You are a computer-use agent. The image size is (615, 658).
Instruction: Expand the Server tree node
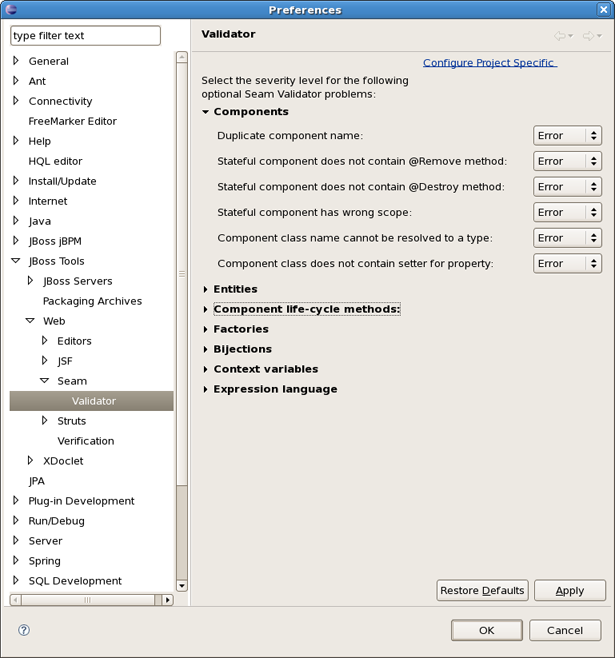coord(16,540)
